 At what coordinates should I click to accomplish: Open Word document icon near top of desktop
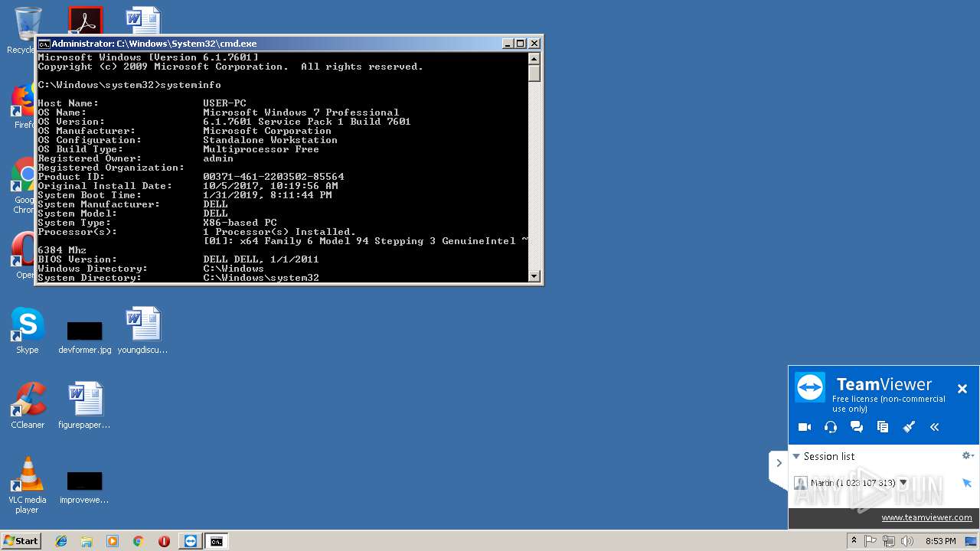(143, 21)
